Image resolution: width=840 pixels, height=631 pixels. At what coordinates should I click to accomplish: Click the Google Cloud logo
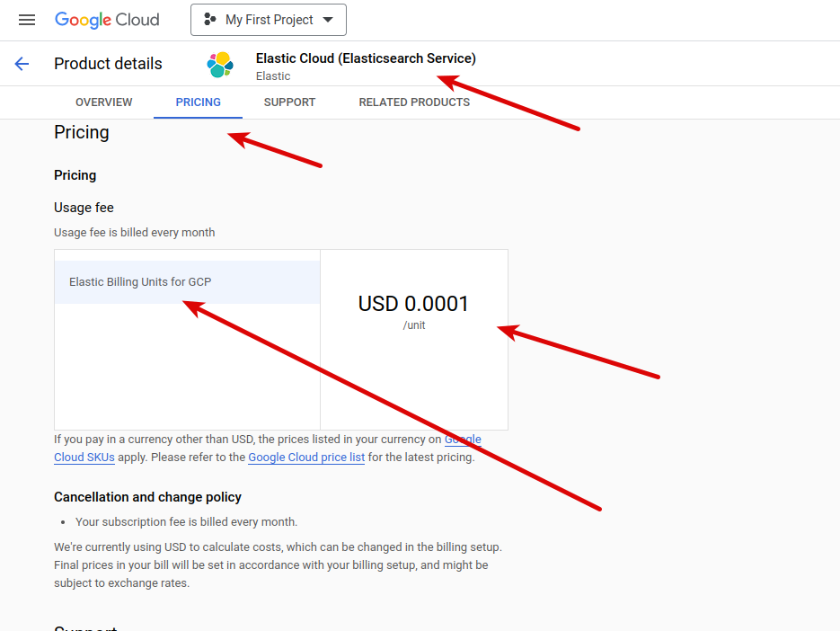pos(107,20)
